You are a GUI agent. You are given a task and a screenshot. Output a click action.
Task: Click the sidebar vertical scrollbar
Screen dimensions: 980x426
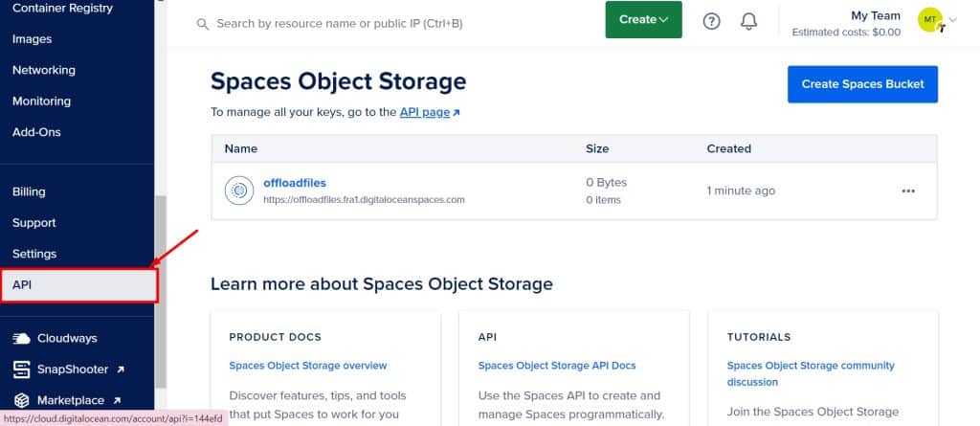tap(161, 291)
